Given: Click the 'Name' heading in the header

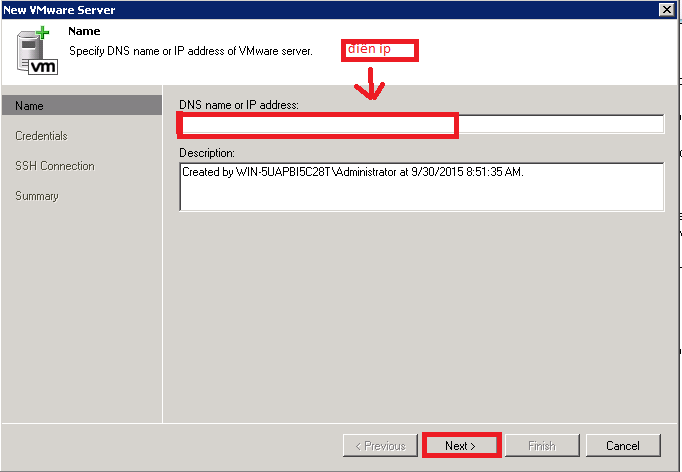Looking at the screenshot, I should point(84,31).
